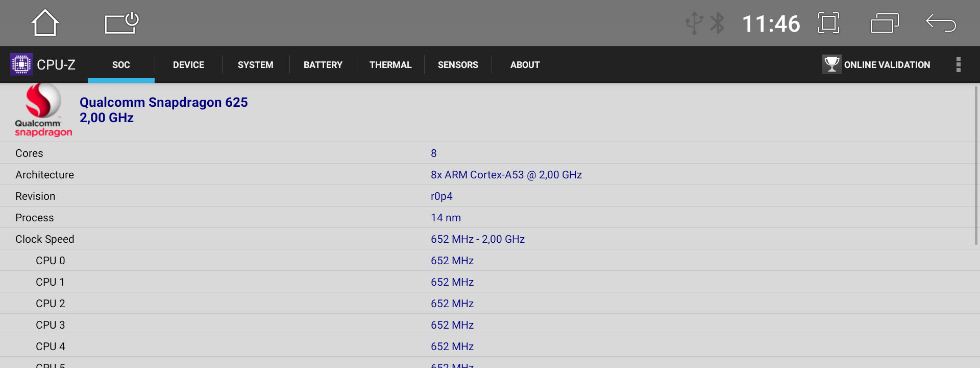Select the Revision label

point(35,196)
